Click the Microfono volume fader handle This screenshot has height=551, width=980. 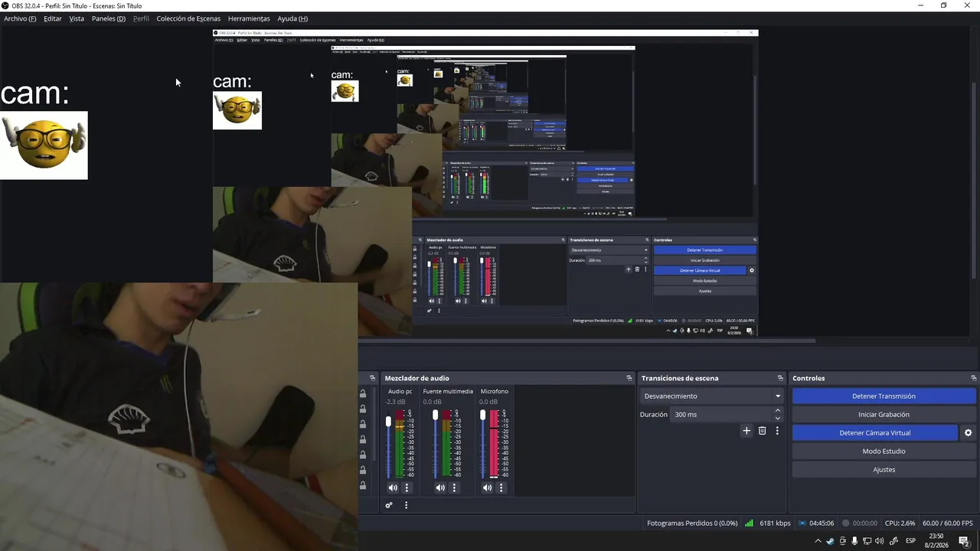(x=482, y=415)
